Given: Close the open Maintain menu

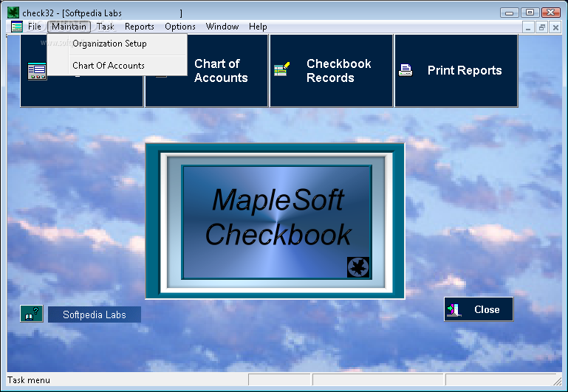Looking at the screenshot, I should pyautogui.click(x=69, y=27).
